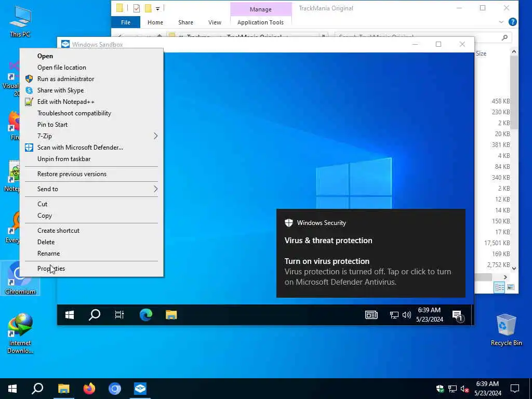Open the This PC desktop icon
This screenshot has width=532, height=399.
(20, 21)
